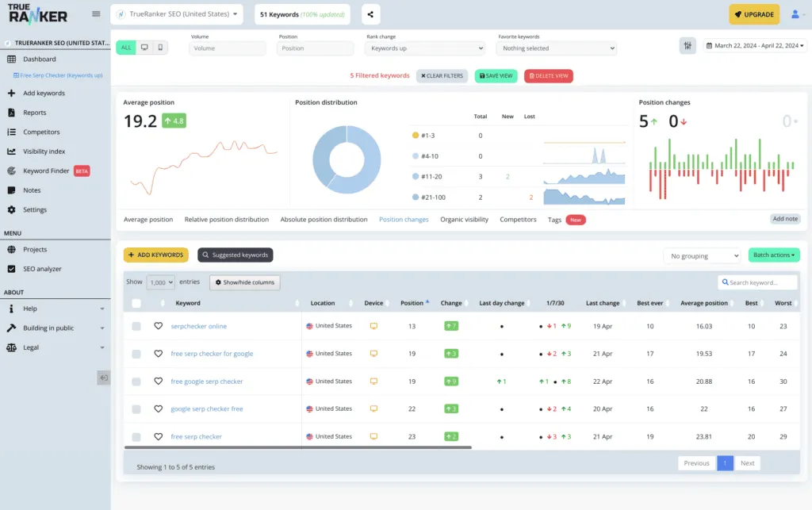
Task: Switch to Position changes tab
Action: pyautogui.click(x=404, y=220)
